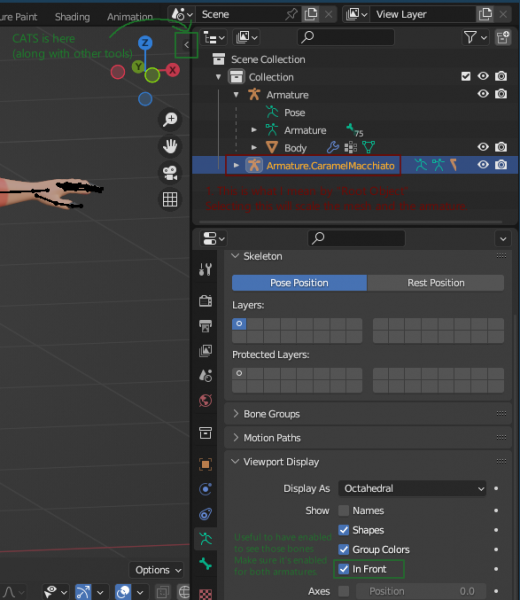Uncheck the Group Colors checkbox
This screenshot has width=520, height=600.
pos(344,549)
